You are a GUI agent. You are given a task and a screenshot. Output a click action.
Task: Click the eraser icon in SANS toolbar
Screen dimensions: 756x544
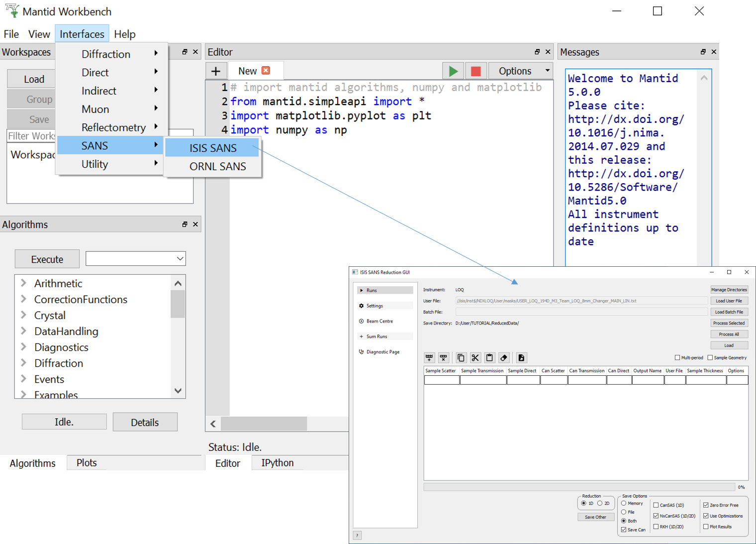tap(504, 357)
